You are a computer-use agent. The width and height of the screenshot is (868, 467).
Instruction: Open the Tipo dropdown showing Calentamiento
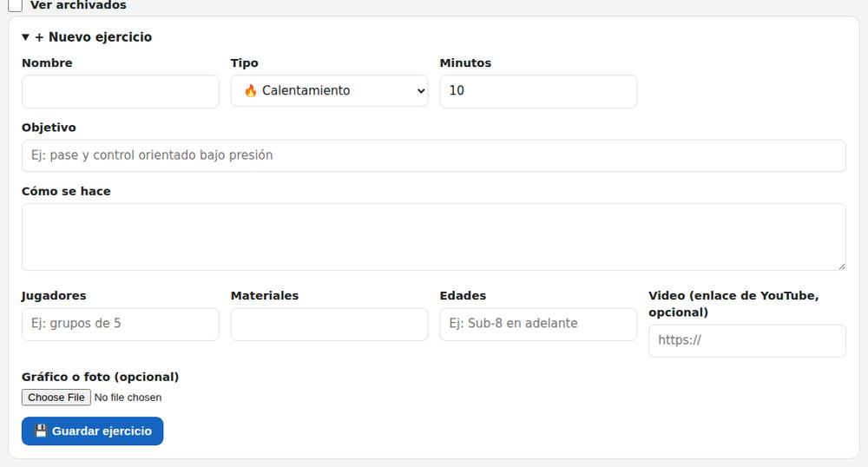329,91
